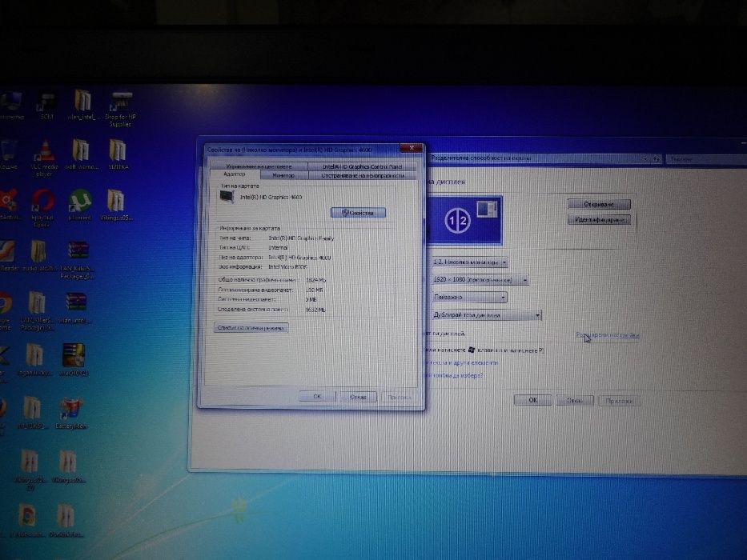Open the Пейзажно orientation dropdown
This screenshot has width=747, height=560.
point(469,297)
